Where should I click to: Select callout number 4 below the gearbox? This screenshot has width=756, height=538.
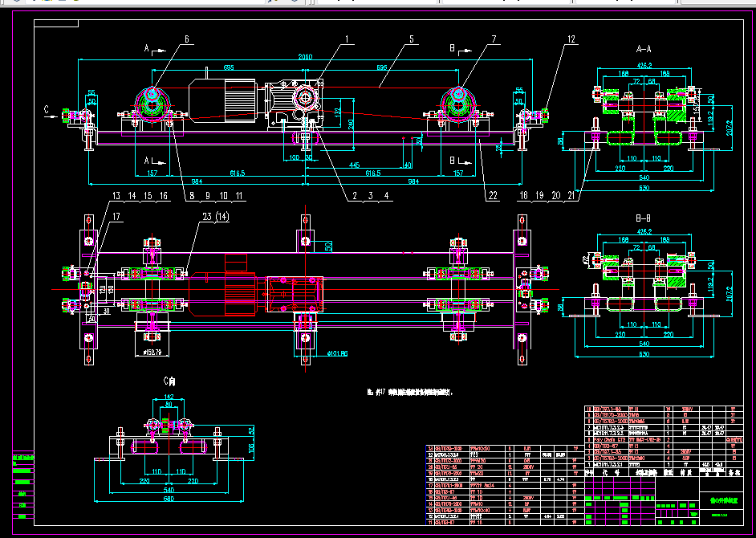coord(386,195)
